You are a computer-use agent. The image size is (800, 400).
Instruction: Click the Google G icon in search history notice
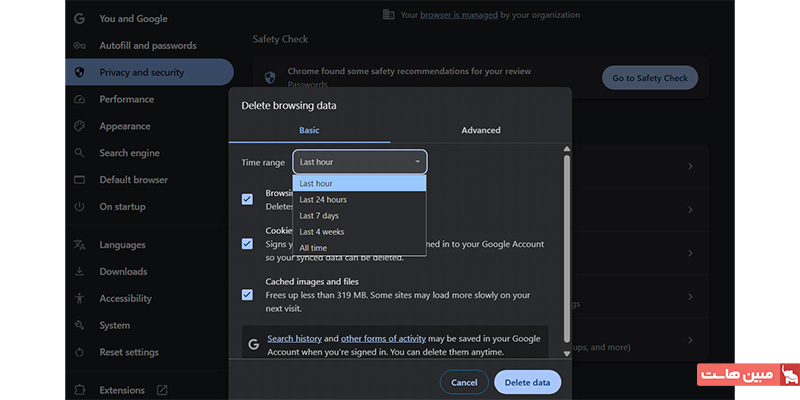pyautogui.click(x=254, y=345)
